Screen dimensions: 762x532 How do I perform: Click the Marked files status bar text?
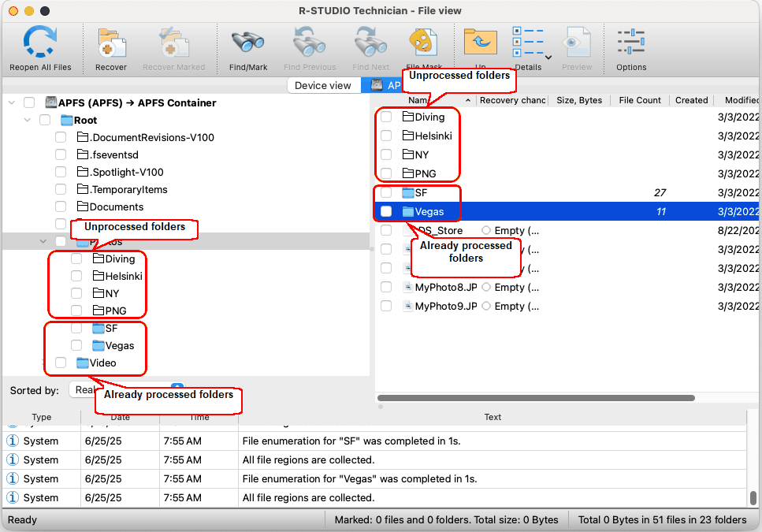[446, 520]
